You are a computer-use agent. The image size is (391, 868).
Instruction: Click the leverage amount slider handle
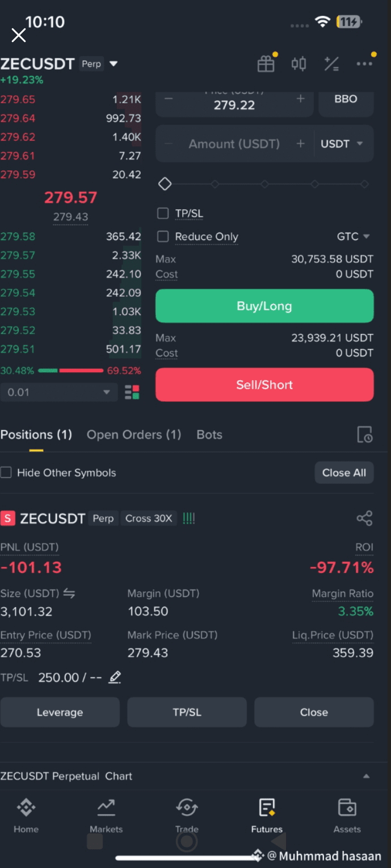(x=165, y=184)
